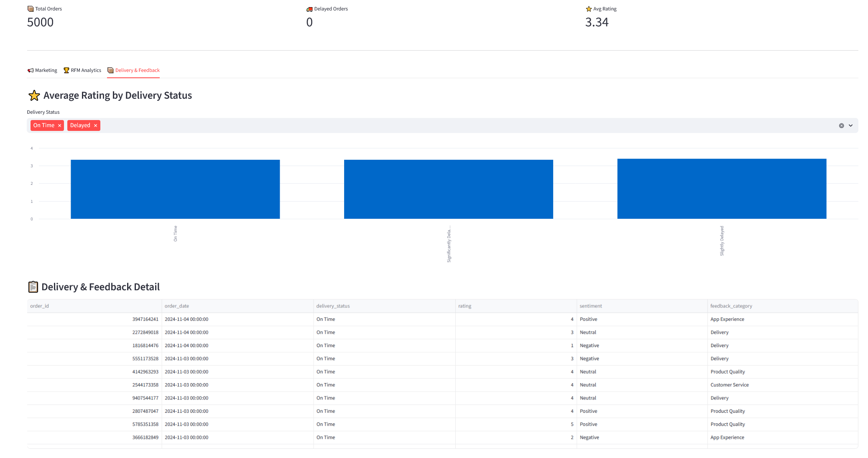868x458 pixels.
Task: Click the clipboard icon beside Feedback Detail
Action: (33, 287)
